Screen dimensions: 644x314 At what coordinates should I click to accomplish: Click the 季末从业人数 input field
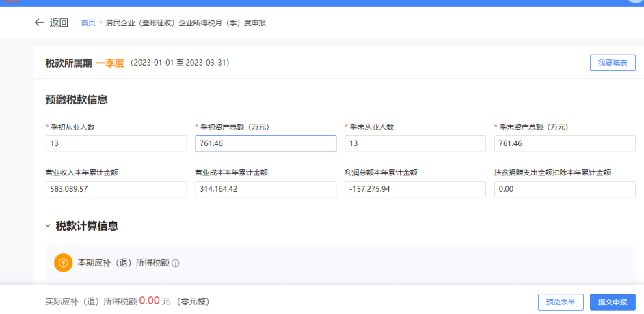coord(415,144)
